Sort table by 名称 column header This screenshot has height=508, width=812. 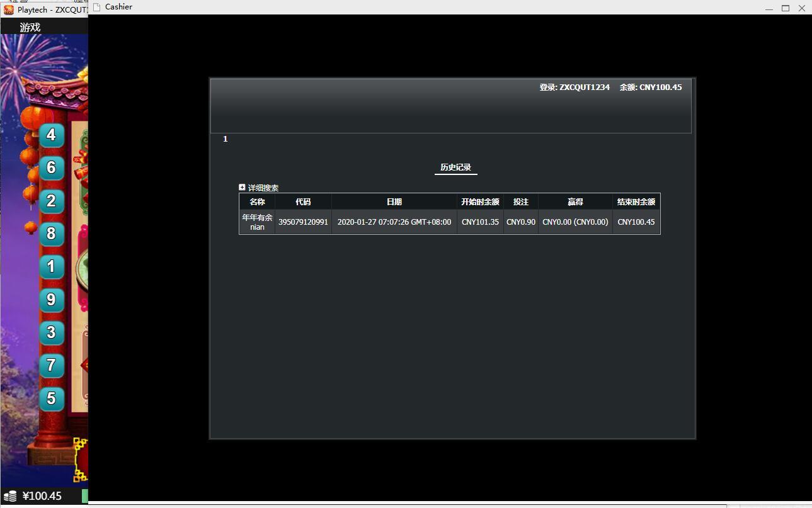257,202
